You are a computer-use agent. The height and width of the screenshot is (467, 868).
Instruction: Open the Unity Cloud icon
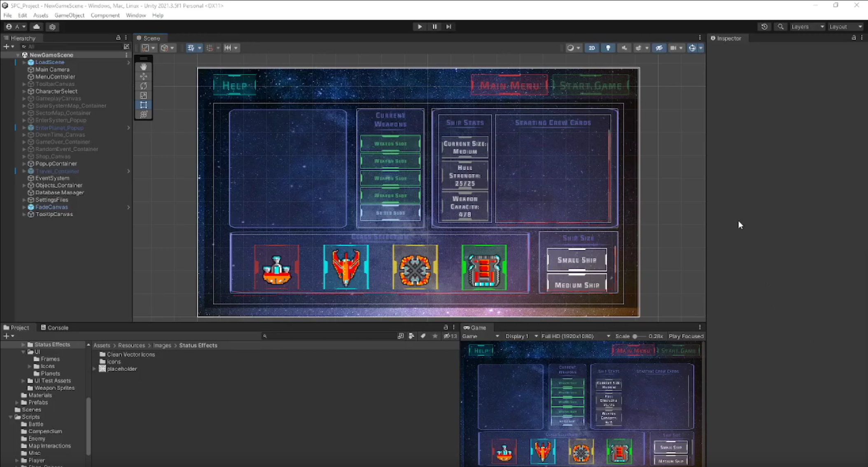tap(36, 27)
